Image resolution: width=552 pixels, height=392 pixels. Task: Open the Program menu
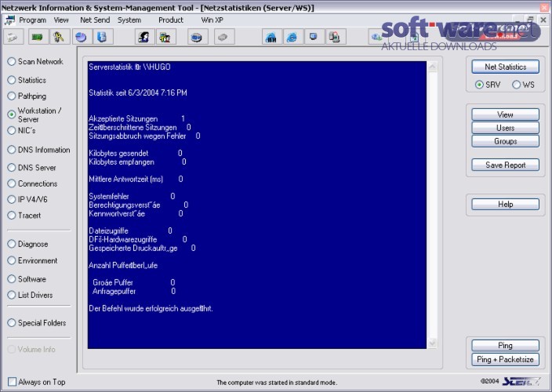[32, 20]
